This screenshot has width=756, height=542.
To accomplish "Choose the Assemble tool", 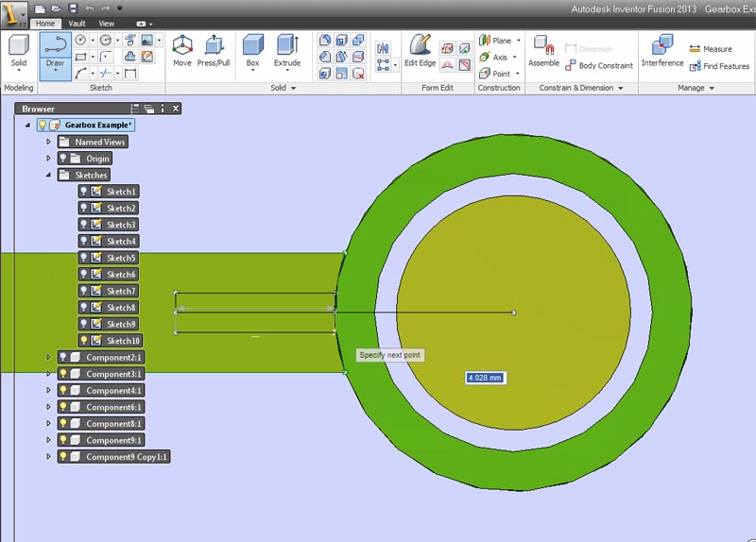I will [x=543, y=50].
